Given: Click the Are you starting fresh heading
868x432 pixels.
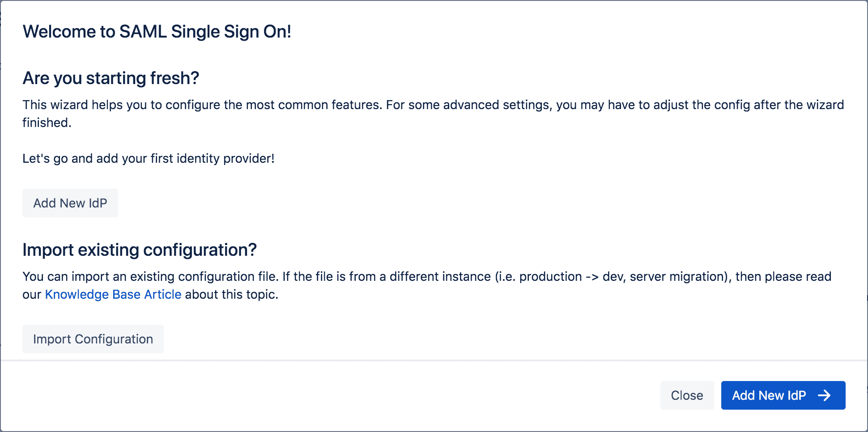Looking at the screenshot, I should [x=111, y=78].
